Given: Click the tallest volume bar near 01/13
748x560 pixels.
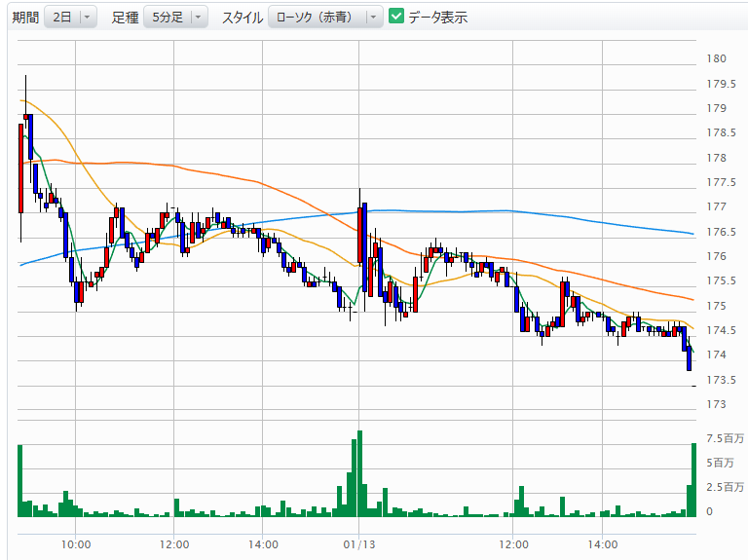Looking at the screenshot, I should [359, 473].
